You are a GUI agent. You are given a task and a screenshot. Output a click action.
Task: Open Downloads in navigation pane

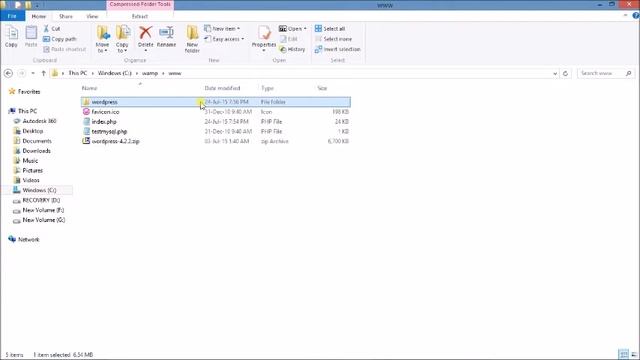(x=32, y=151)
